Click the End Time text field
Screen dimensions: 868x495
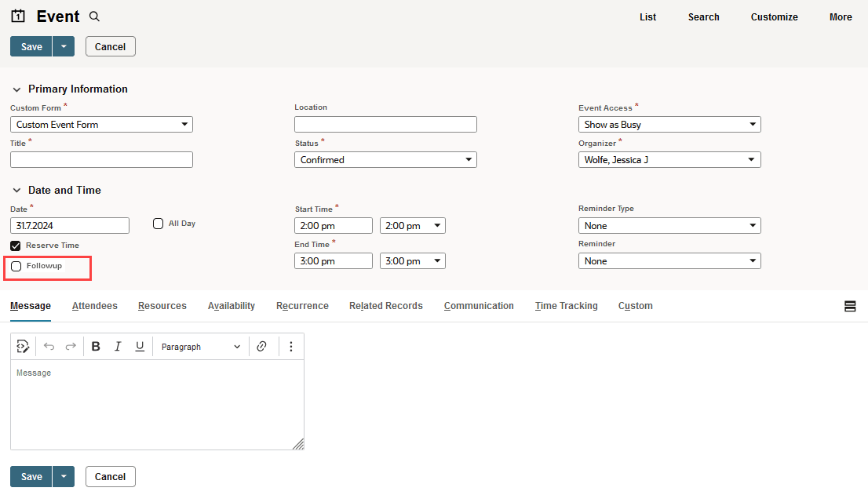[x=334, y=261]
